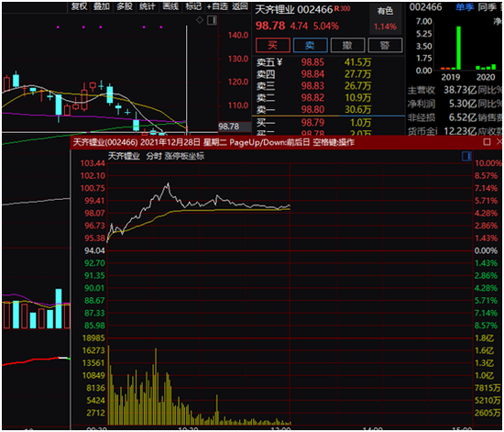Switch to the 单季 tab
This screenshot has height=432, width=504.
[x=465, y=7]
